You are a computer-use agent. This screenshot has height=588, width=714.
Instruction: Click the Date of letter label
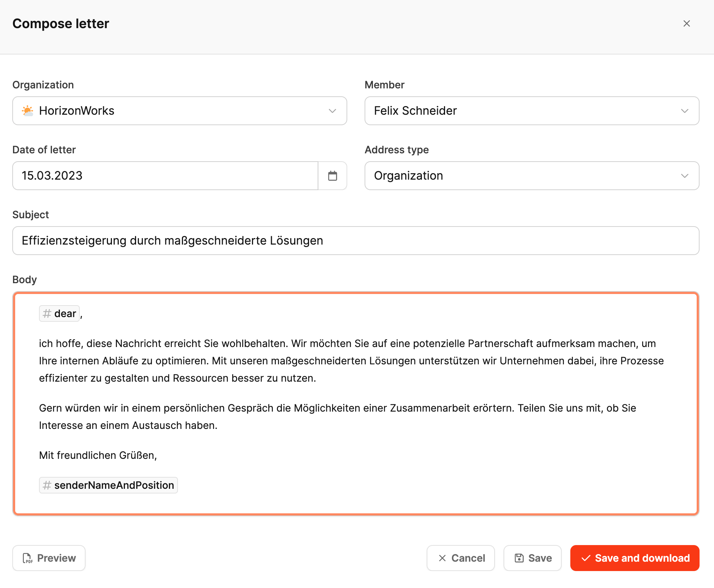[44, 150]
